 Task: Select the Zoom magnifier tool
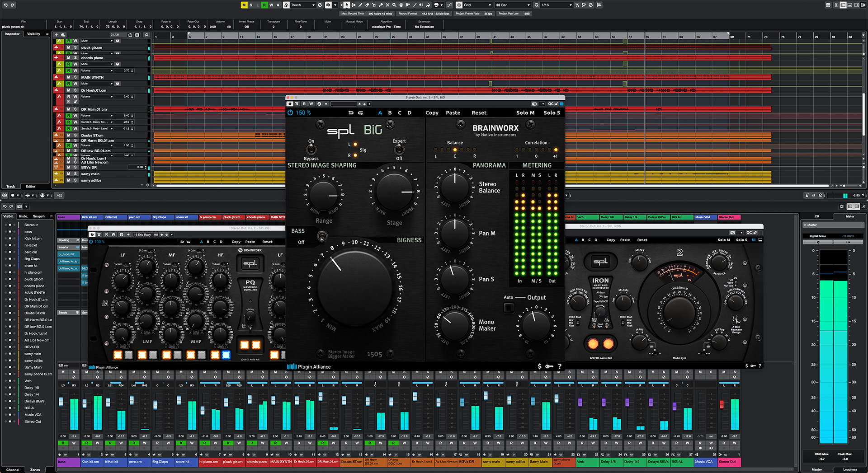pos(394,5)
